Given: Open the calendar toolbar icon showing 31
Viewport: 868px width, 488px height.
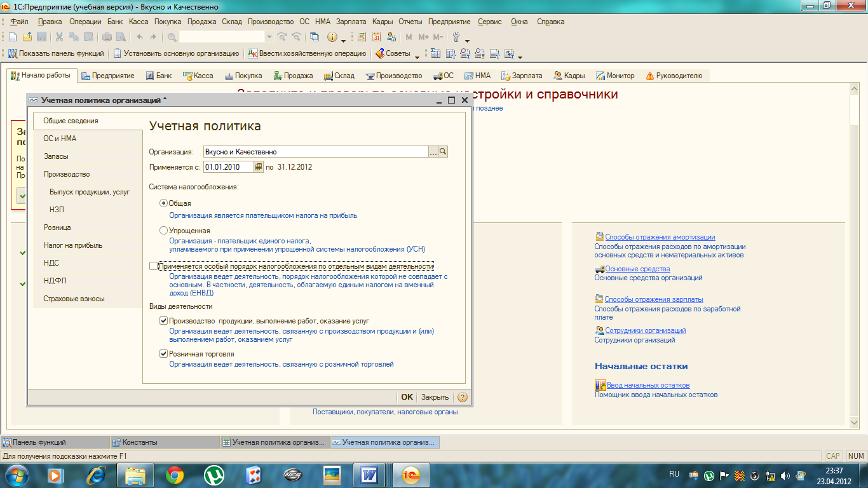Looking at the screenshot, I should (376, 37).
